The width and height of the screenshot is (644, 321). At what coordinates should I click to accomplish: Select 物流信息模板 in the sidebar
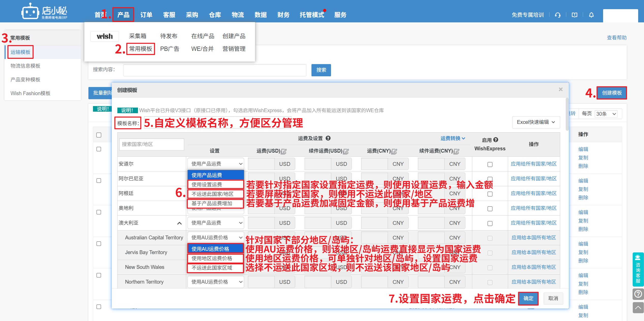tap(25, 66)
